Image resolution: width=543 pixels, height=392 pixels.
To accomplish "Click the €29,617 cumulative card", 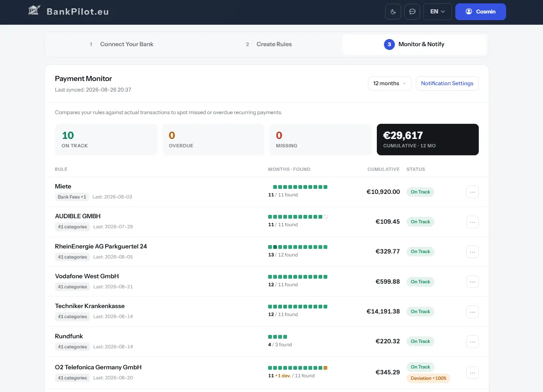I will tap(428, 140).
